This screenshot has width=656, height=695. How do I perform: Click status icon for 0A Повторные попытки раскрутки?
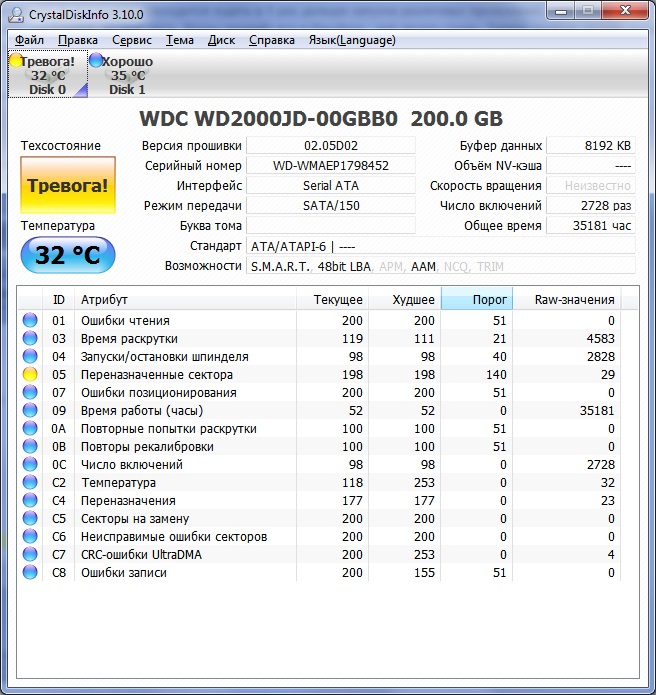[30, 429]
